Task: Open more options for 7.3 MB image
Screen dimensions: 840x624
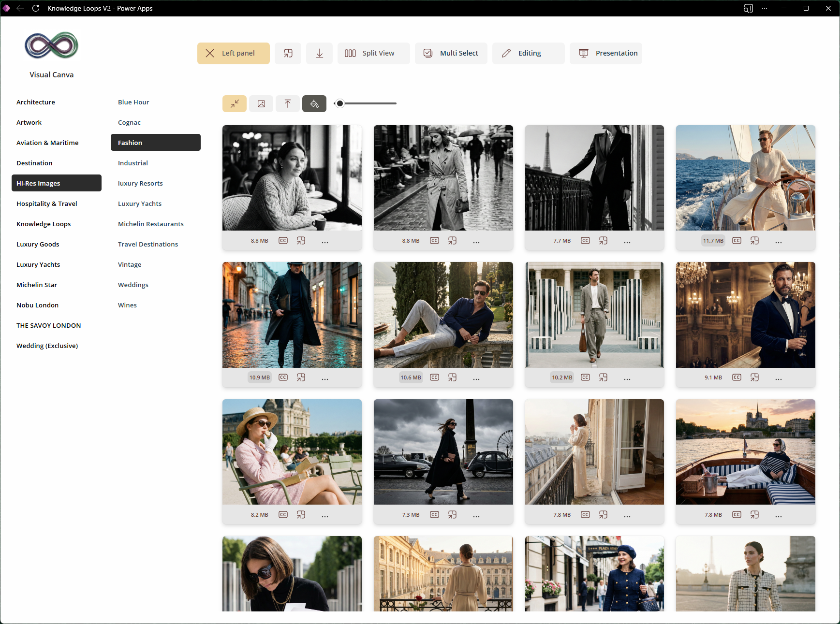Action: coord(476,516)
